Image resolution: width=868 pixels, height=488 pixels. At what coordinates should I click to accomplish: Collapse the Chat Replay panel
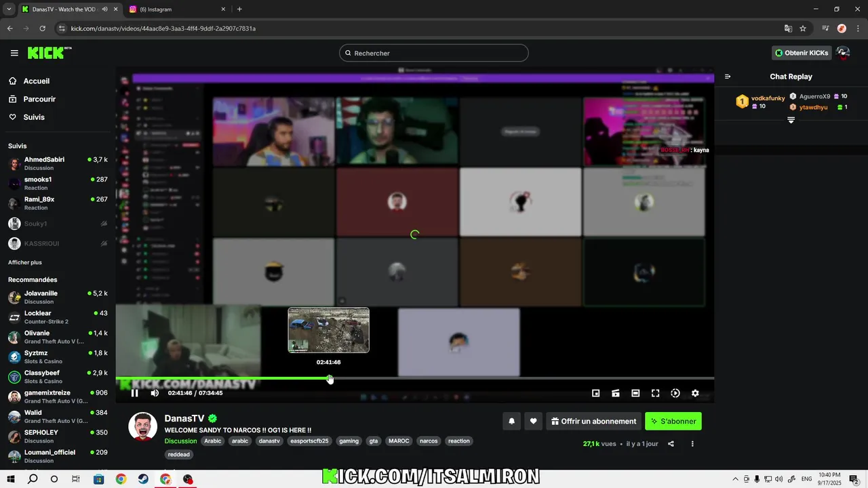click(728, 77)
